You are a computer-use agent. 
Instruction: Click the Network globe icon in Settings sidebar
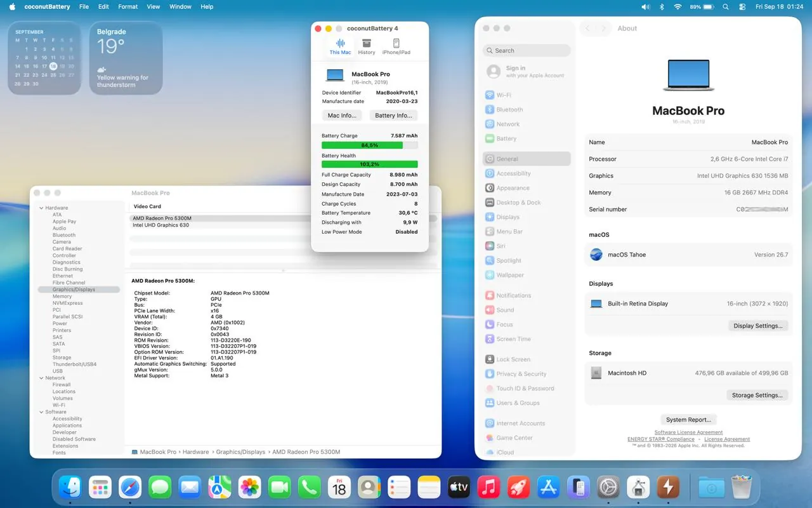[x=490, y=124]
